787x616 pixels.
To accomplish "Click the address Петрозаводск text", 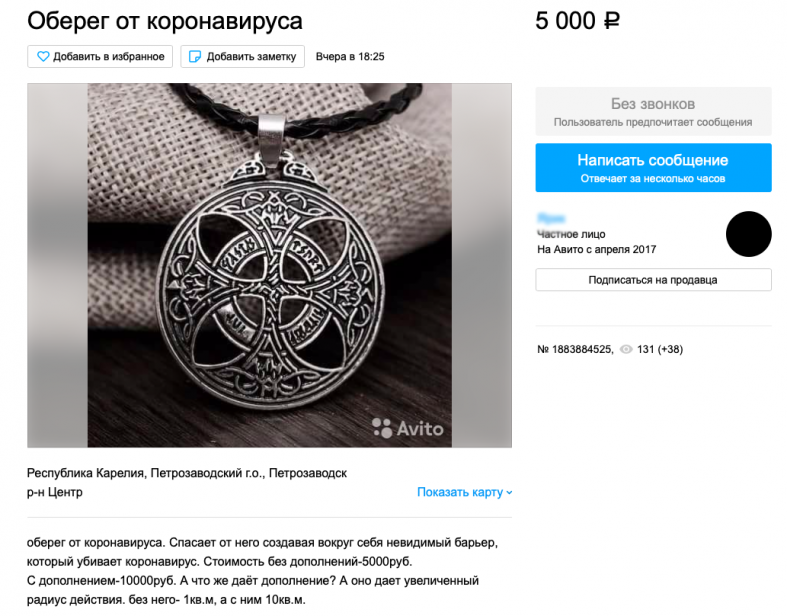I will pyautogui.click(x=308, y=473).
